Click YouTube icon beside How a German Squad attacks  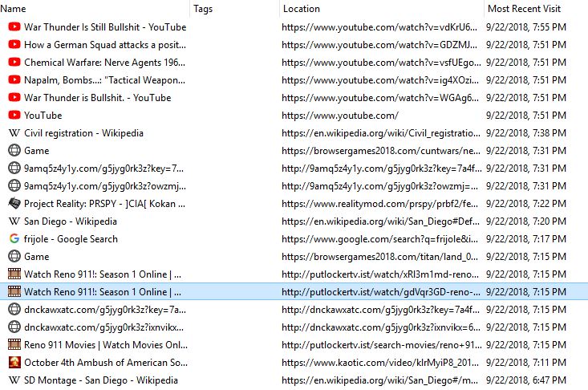[x=14, y=45]
